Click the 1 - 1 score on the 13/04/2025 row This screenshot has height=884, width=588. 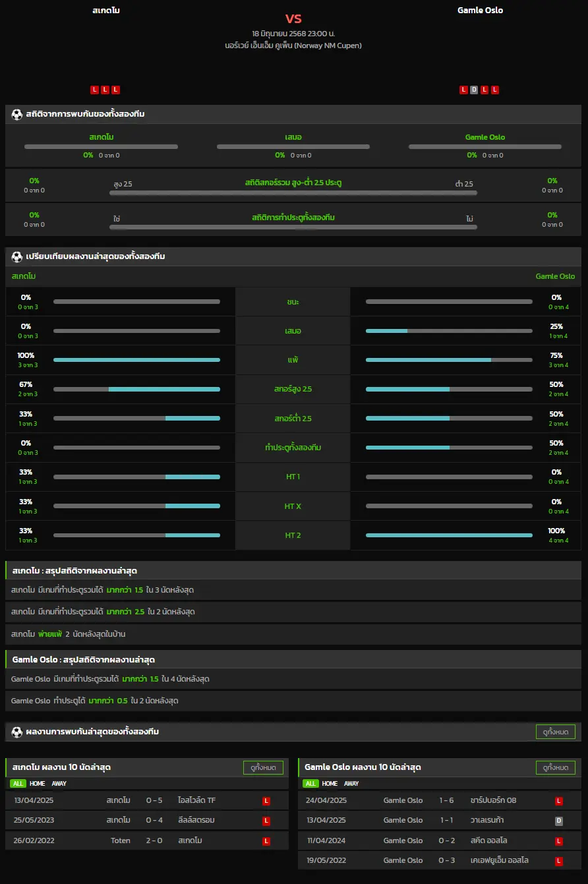(x=447, y=821)
